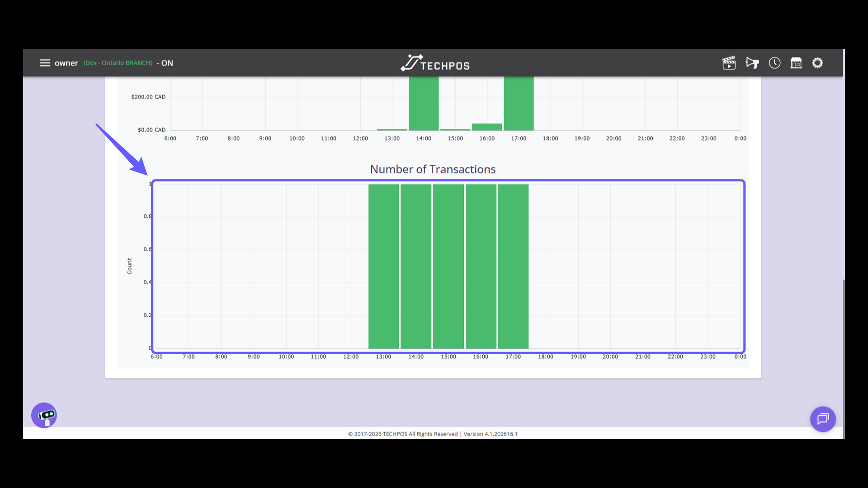Click the 15:00 transactions bar

click(x=448, y=267)
